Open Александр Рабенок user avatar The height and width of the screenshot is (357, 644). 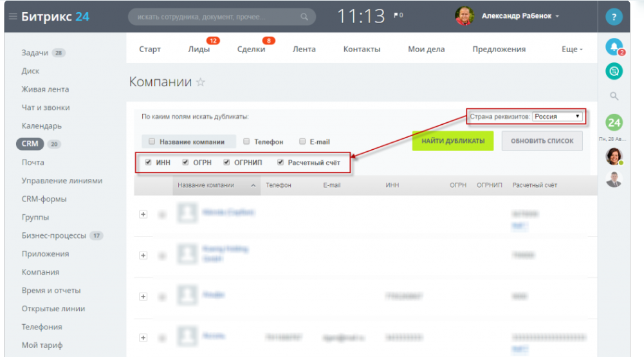click(x=465, y=16)
